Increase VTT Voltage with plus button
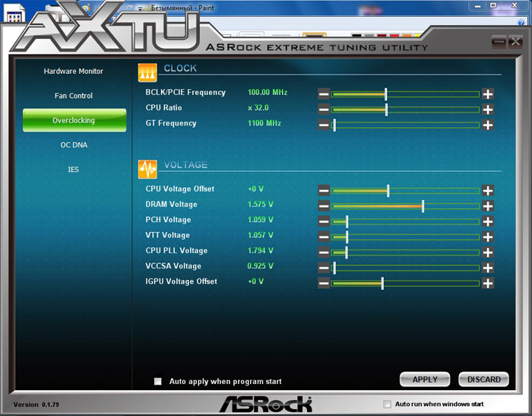Screen dimensions: 532x416 488,237
